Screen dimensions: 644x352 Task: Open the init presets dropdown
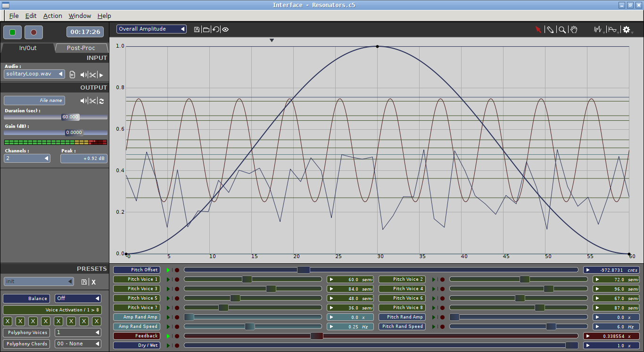click(x=39, y=281)
